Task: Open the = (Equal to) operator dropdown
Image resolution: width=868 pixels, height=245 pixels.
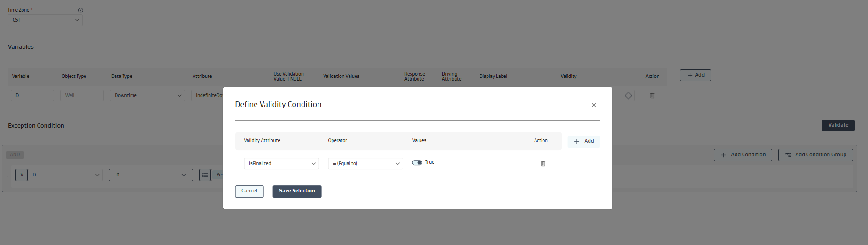Action: point(365,164)
